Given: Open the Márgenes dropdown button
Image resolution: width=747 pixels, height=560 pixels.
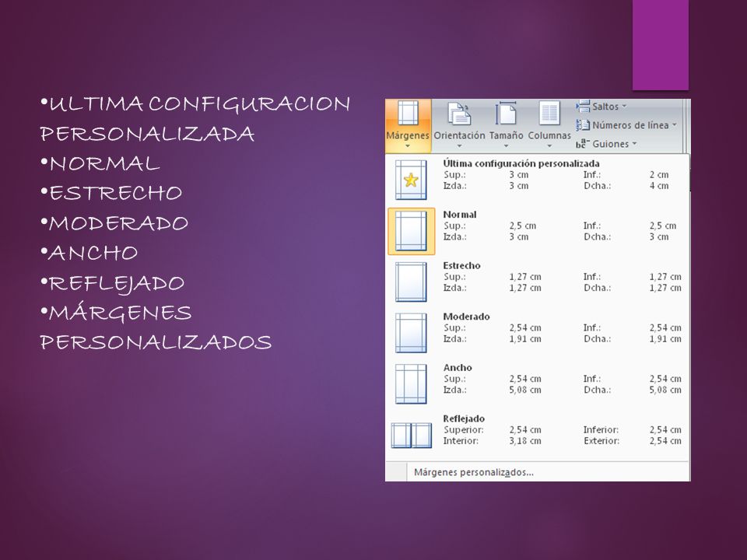Looking at the screenshot, I should coord(408,126).
